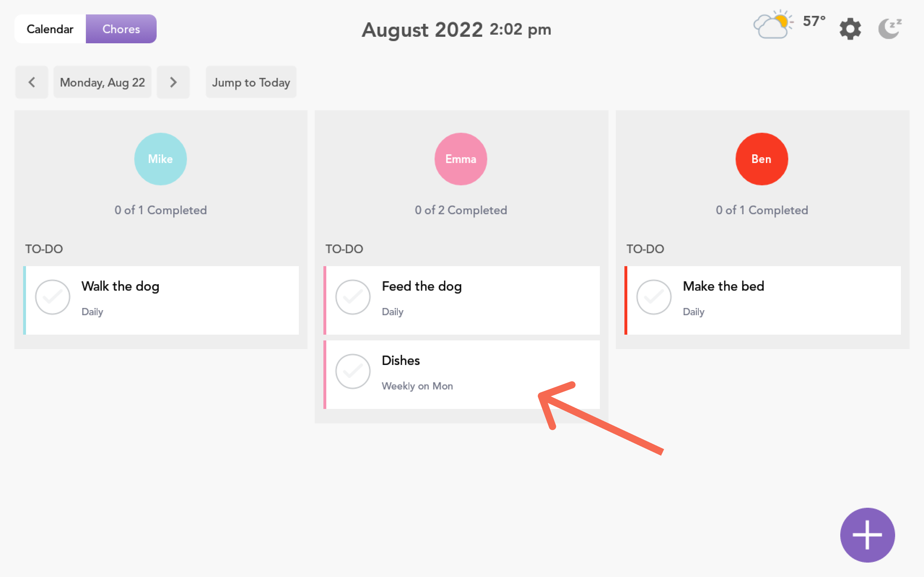Check off Feed the dog chore

(x=353, y=297)
